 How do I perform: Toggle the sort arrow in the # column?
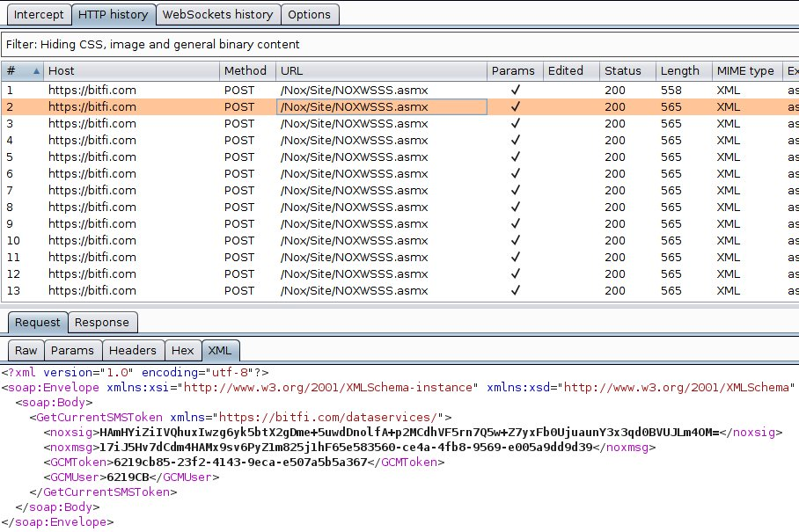tap(36, 71)
